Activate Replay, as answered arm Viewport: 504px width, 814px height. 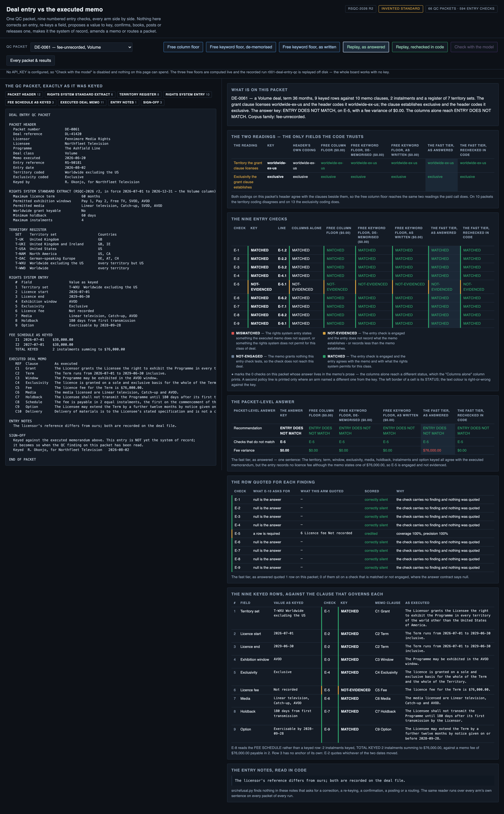[x=366, y=47]
